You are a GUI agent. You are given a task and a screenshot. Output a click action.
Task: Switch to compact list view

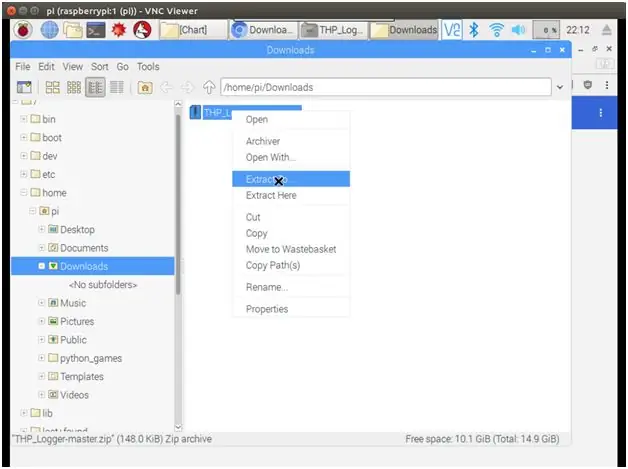[x=95, y=87]
